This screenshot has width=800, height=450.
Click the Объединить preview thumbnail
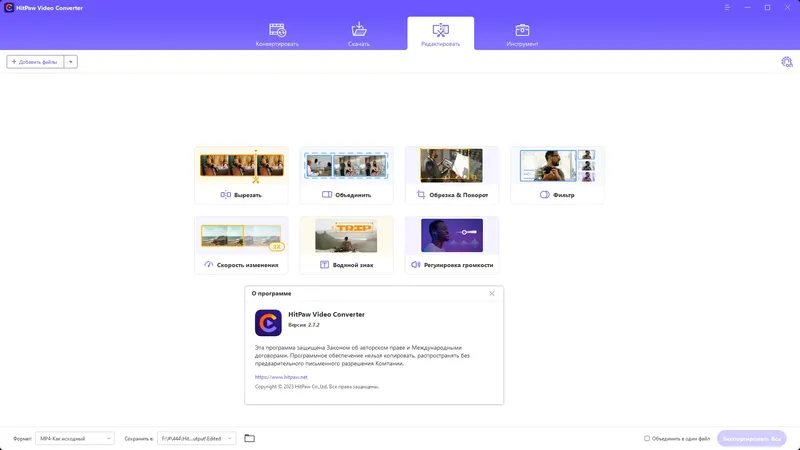point(346,165)
